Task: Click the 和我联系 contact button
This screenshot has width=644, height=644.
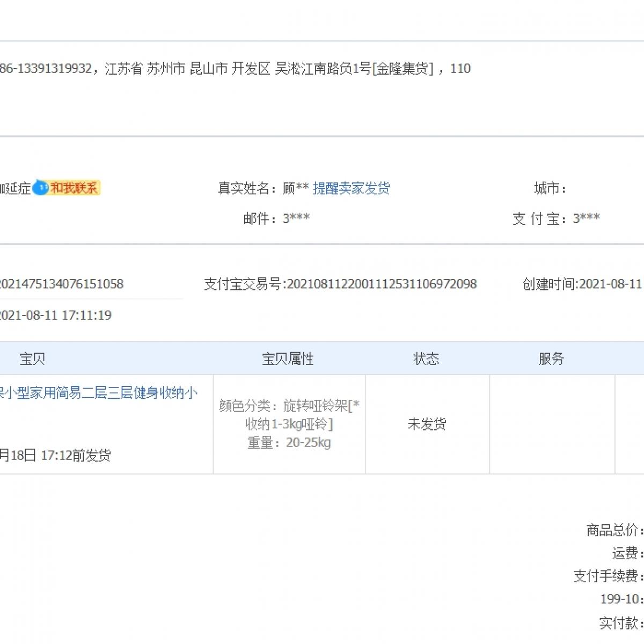Action: pyautogui.click(x=74, y=188)
